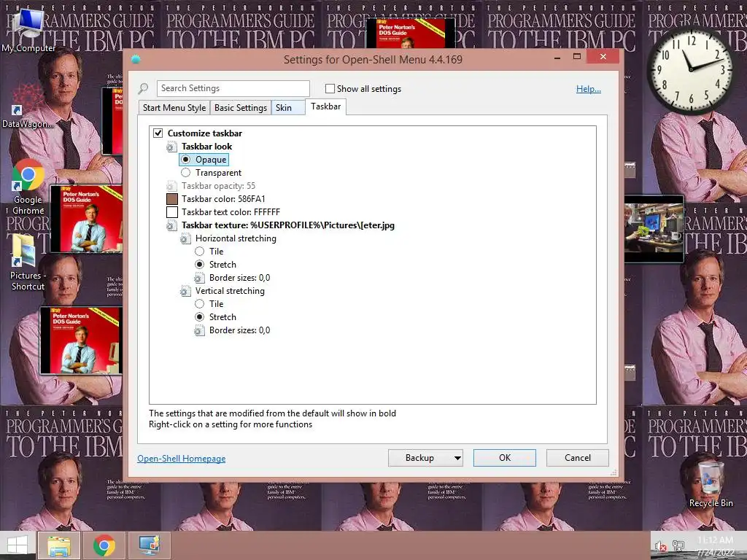Toggle the Customize taskbar checkbox
Screen dimensions: 747x560
[158, 133]
